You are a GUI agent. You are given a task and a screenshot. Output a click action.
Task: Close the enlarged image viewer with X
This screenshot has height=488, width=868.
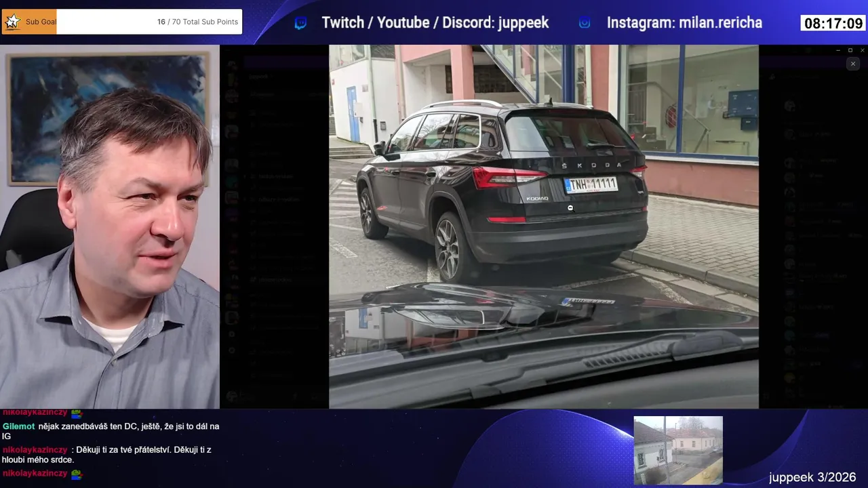click(x=853, y=64)
